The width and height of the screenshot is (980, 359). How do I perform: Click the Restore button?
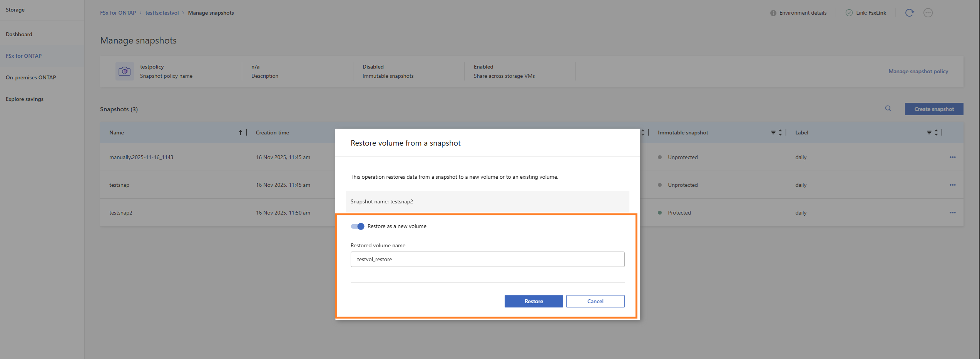pos(533,301)
